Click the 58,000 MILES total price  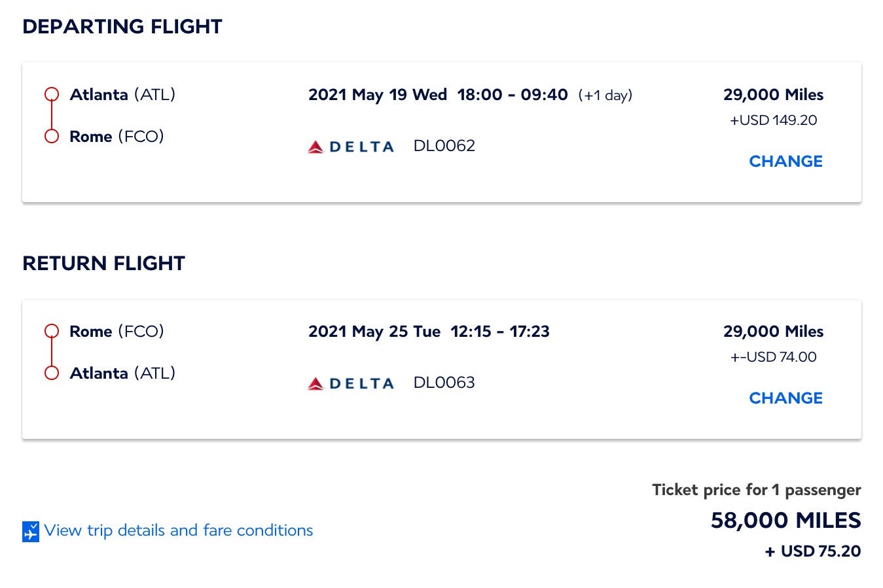coord(785,521)
